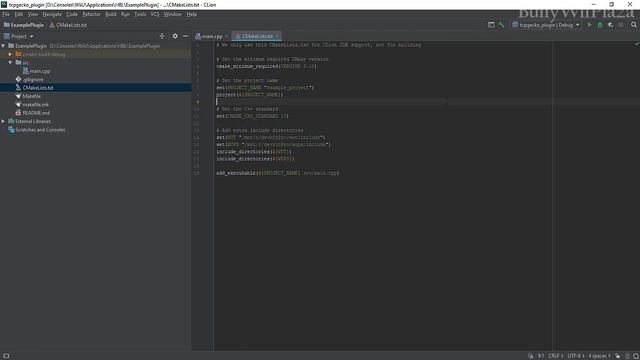
Task: Click the project(${PROJECT_NAME}) line
Action: click(x=250, y=95)
